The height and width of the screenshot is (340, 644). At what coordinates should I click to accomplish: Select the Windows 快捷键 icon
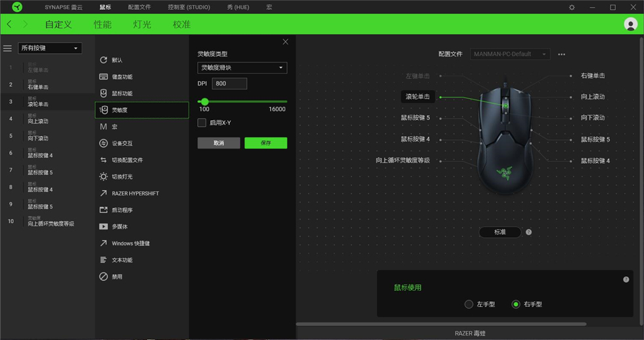point(104,243)
